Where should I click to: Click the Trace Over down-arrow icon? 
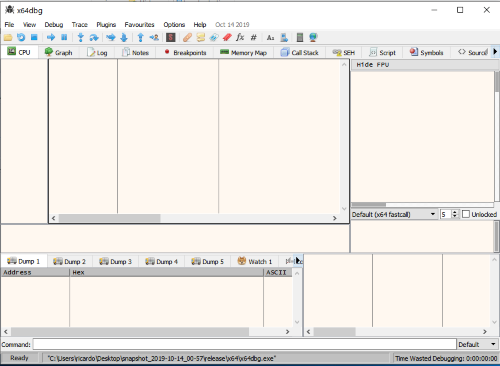pos(124,37)
